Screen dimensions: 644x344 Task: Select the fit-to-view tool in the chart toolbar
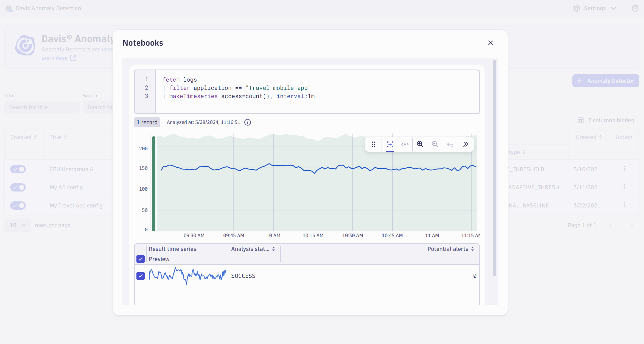coord(390,144)
